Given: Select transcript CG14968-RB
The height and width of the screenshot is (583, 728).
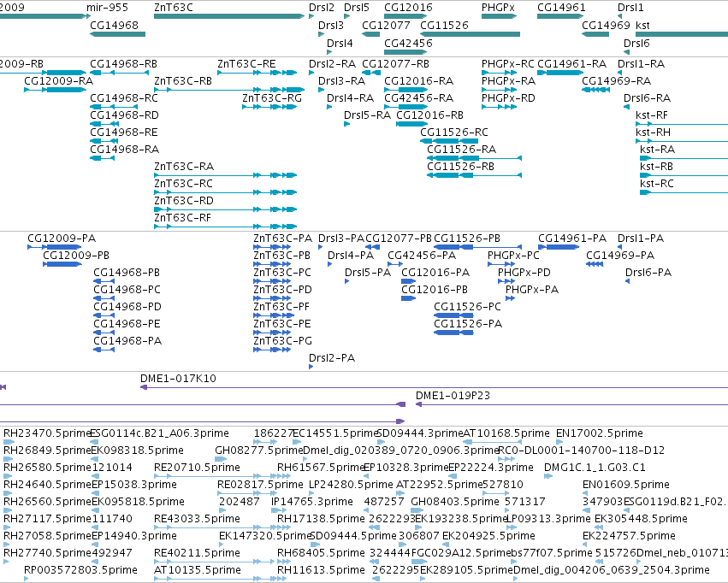Looking at the screenshot, I should click(119, 73).
